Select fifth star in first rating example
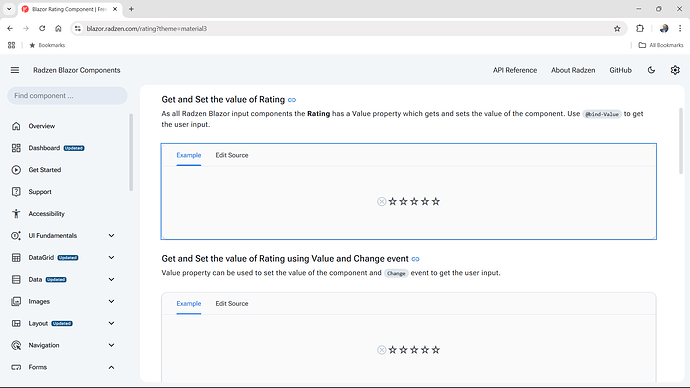 pos(436,201)
